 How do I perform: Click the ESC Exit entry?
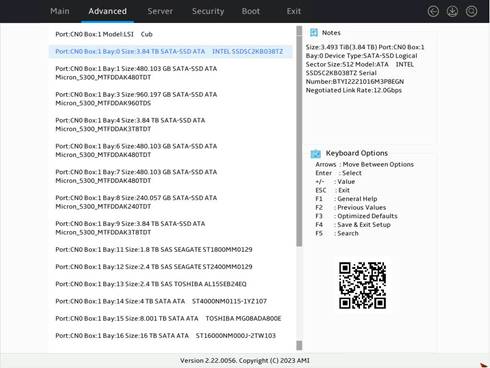pyautogui.click(x=332, y=190)
